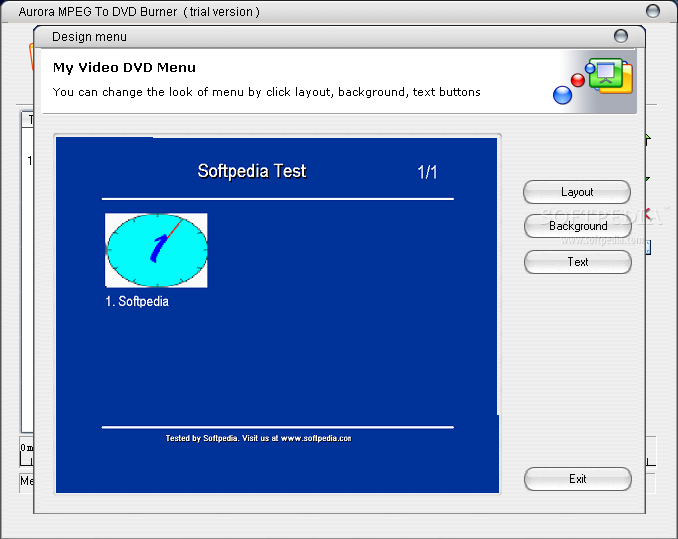The height and width of the screenshot is (539, 678).
Task: Click the Background button
Action: click(578, 226)
